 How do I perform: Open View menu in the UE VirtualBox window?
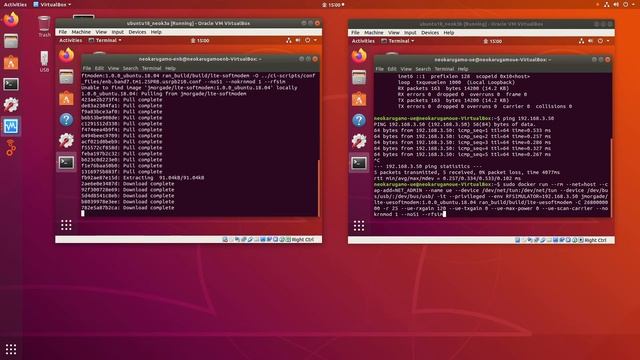394,33
